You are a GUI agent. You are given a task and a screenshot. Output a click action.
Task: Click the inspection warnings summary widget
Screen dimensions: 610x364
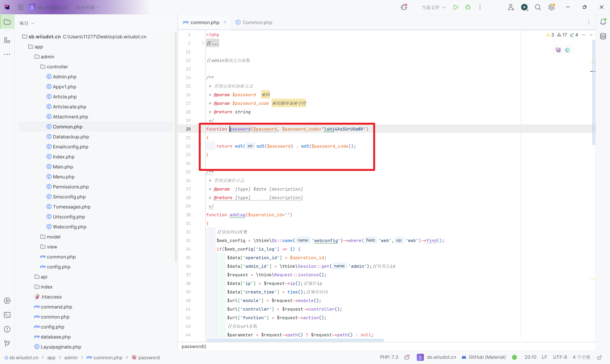point(562,35)
